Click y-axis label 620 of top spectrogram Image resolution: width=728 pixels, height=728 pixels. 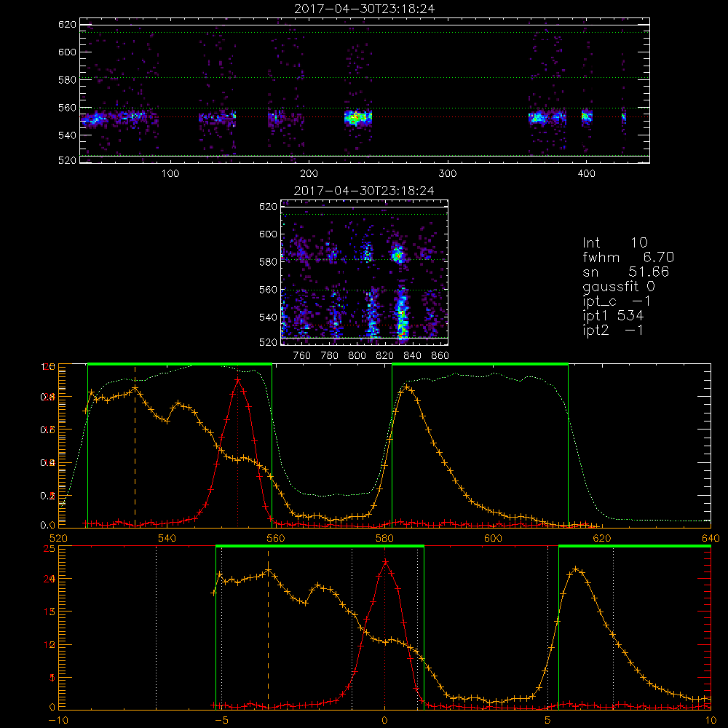[67, 24]
